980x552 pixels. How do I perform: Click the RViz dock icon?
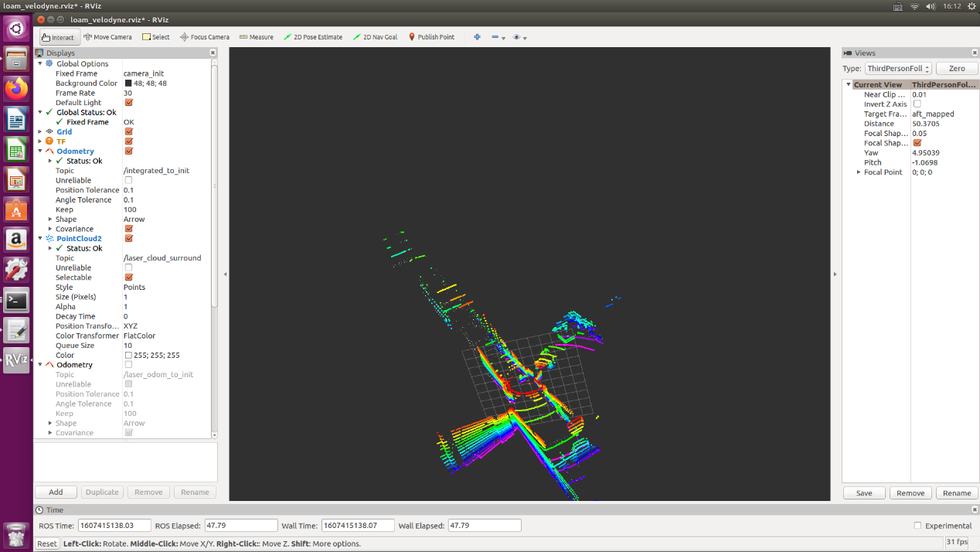[16, 360]
